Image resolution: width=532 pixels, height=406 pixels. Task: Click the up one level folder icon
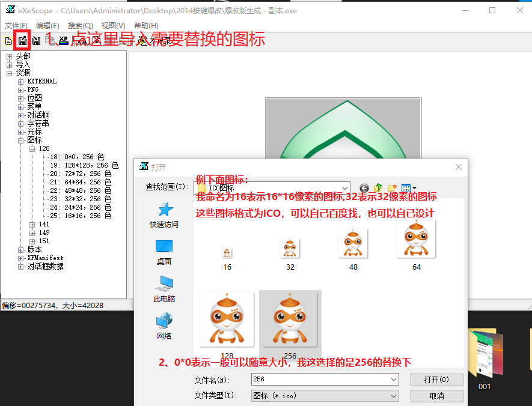pos(378,187)
